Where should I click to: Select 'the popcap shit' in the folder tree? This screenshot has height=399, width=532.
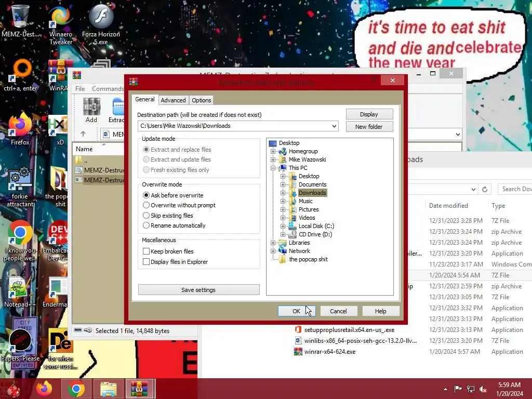[308, 259]
